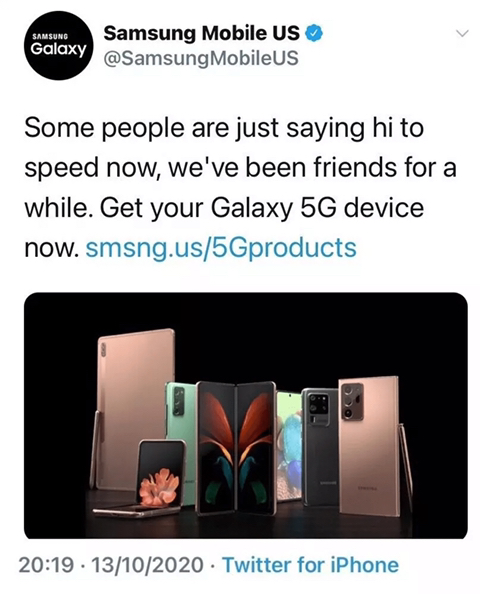Click the tweet text about Galaxy 5G
The height and width of the screenshot is (594, 480).
(241, 188)
